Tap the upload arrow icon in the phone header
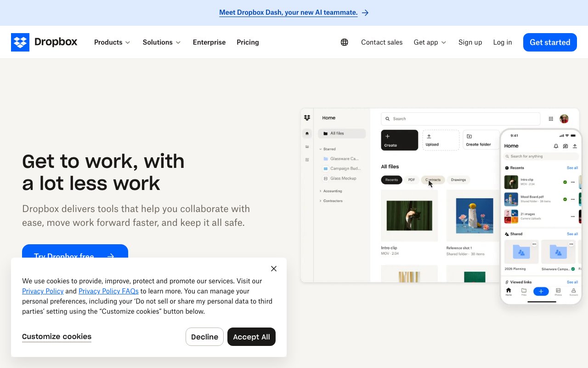Screen dimensions: 588x368 (x=575, y=146)
